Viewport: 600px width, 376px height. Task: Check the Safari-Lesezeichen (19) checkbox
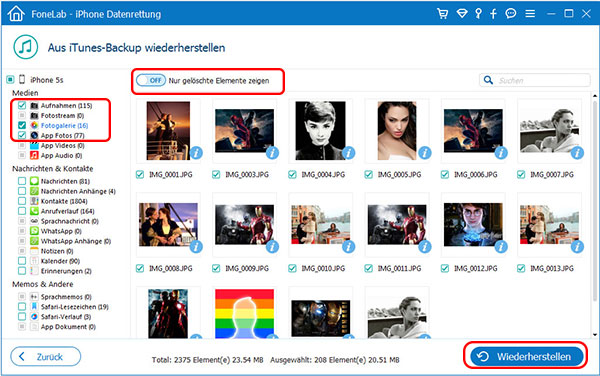22,306
